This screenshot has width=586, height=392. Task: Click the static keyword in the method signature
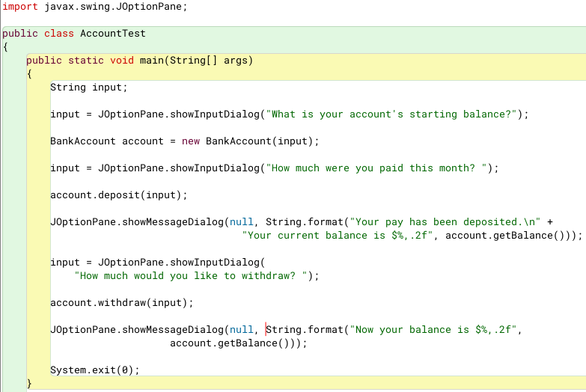click(x=86, y=61)
